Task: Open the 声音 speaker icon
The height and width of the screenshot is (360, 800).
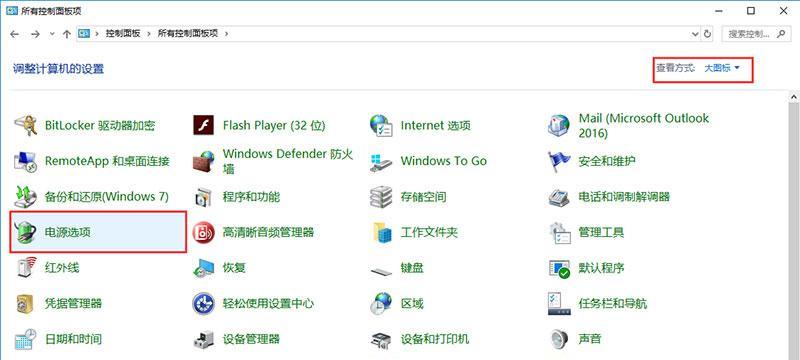Action: 559,339
